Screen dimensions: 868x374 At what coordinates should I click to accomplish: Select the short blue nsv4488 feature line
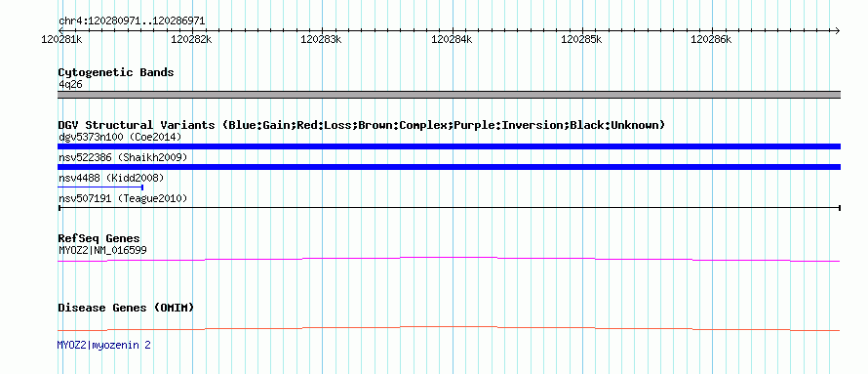100,187
